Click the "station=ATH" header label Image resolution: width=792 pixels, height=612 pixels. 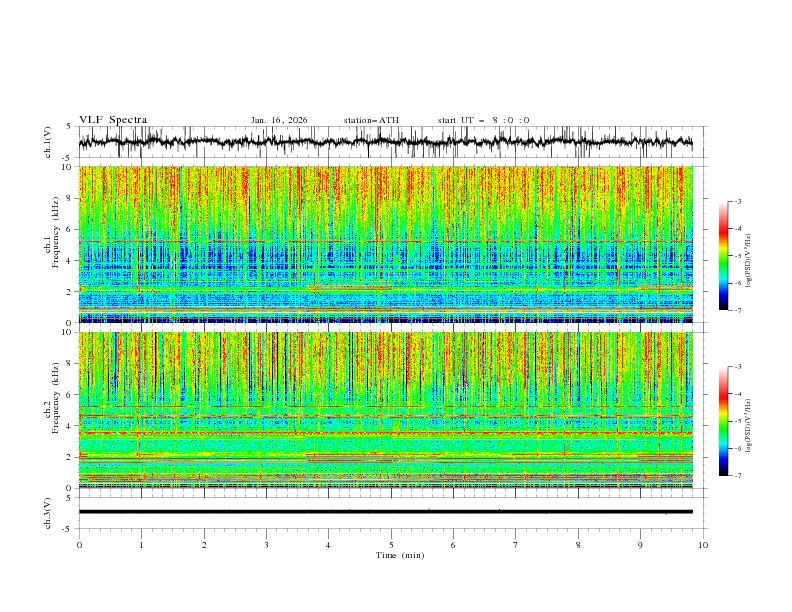pyautogui.click(x=371, y=120)
